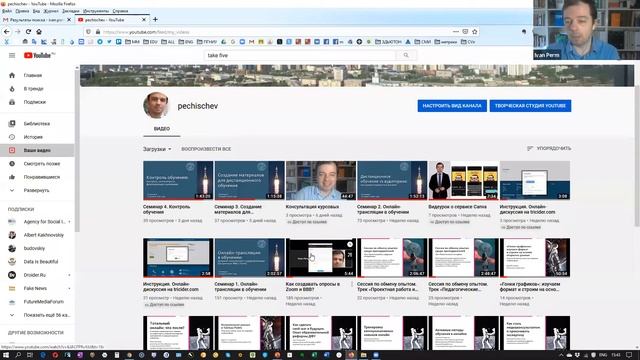Open the Закладки menu

point(71,11)
